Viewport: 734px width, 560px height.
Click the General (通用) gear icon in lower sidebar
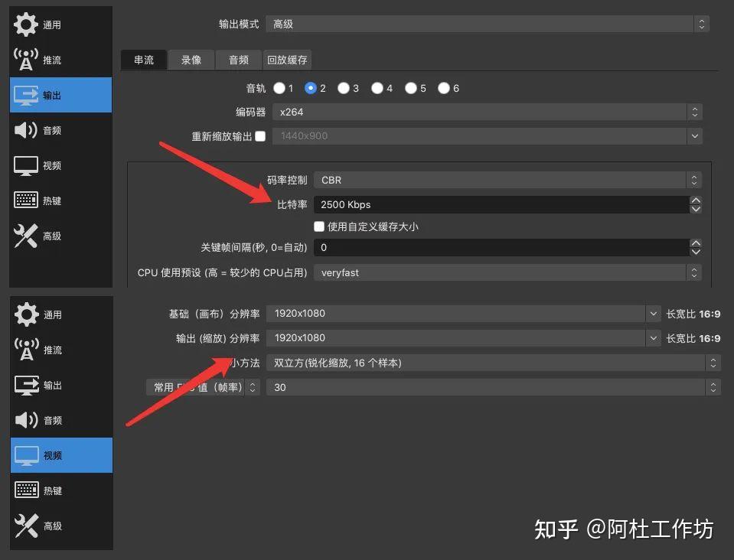click(x=26, y=314)
